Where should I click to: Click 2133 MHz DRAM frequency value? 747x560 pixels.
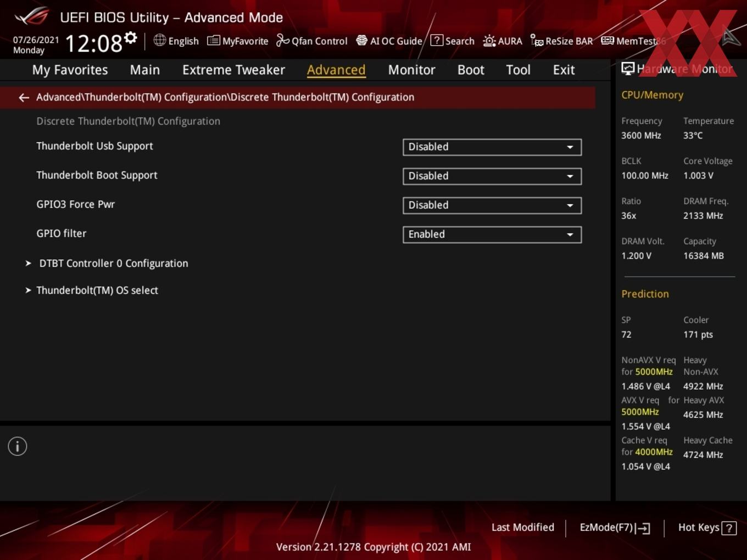click(703, 216)
